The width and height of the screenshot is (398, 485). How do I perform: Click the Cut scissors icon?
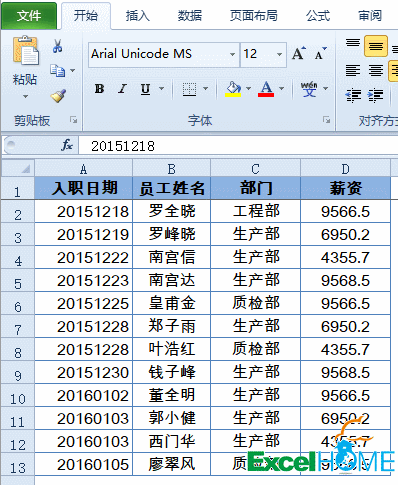58,46
